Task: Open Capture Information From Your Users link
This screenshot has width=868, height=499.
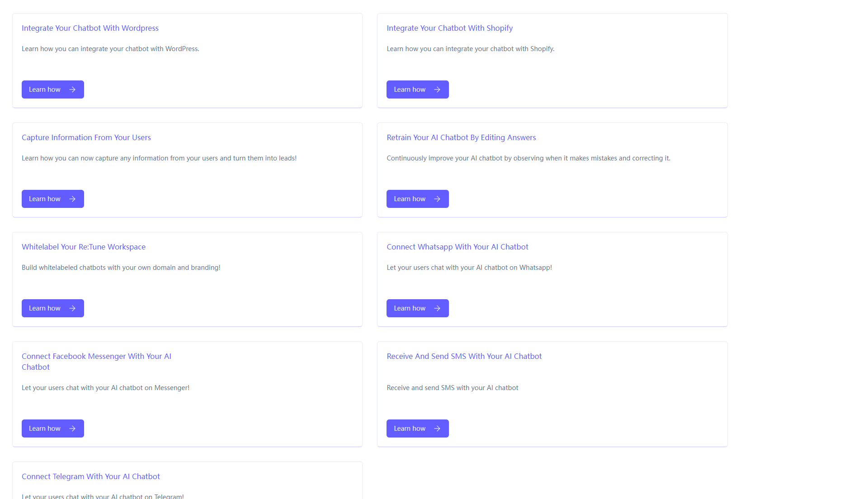Action: [x=86, y=137]
